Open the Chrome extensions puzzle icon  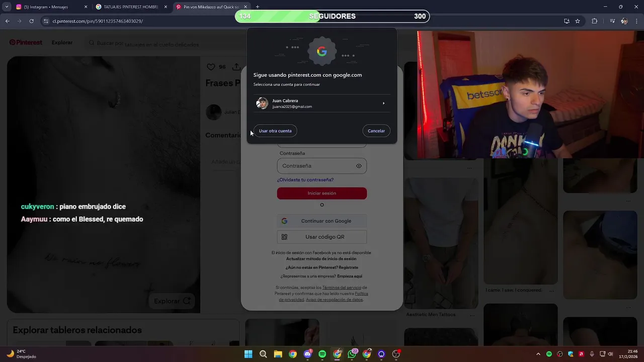[595, 21]
